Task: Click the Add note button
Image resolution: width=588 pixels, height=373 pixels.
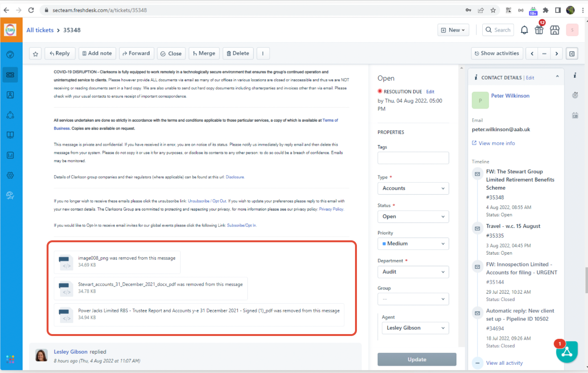Action: coord(97,53)
